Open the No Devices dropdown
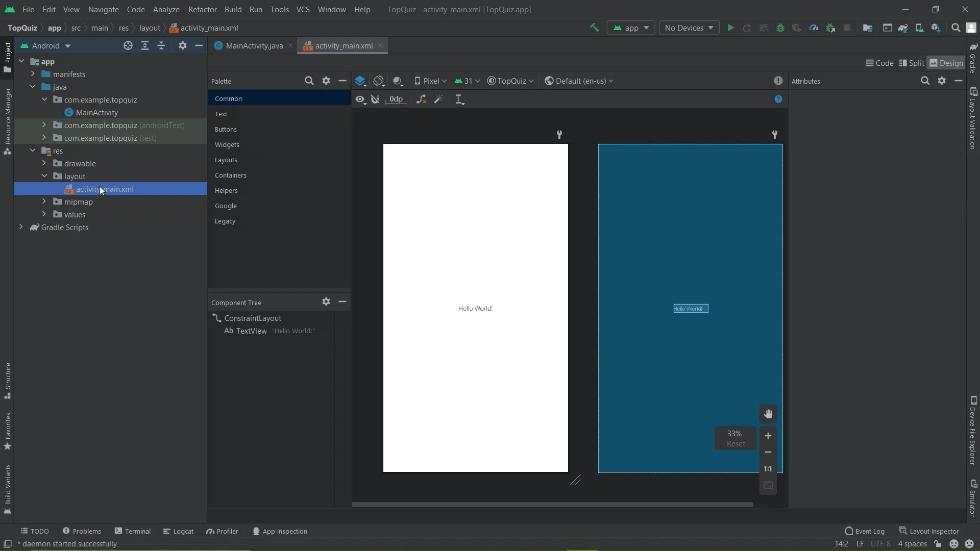Viewport: 980px width, 551px height. (689, 28)
